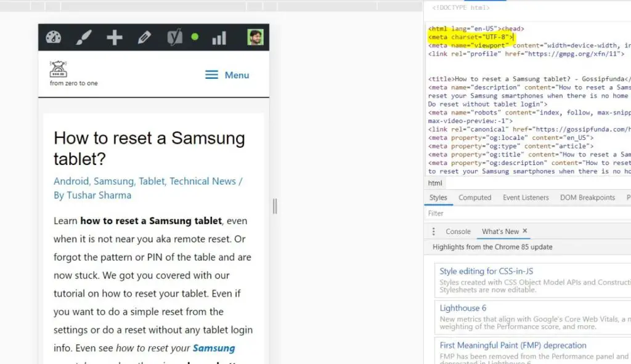Select the DOCTYPE html line
The height and width of the screenshot is (364, 631).
tap(461, 7)
